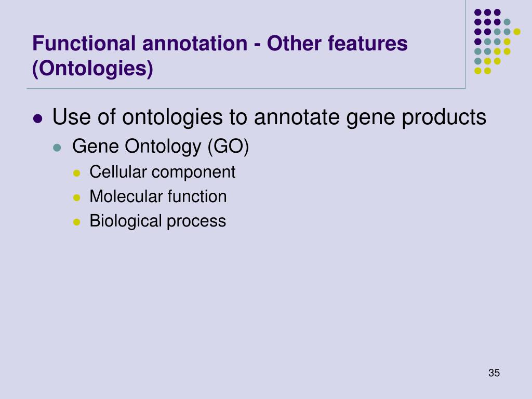This screenshot has width=532, height=399.
Task: Click the word 'annotation' in the title
Action: pyautogui.click(x=195, y=44)
